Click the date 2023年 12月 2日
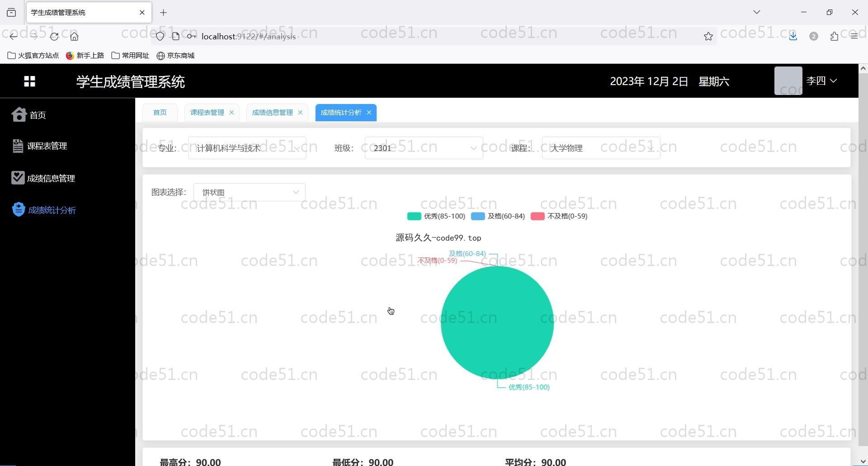Viewport: 868px width, 466px height. pyautogui.click(x=649, y=81)
